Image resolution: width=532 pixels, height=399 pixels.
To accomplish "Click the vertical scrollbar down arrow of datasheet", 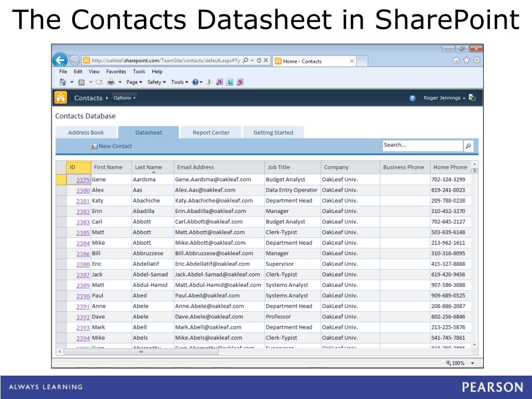I will point(475,345).
